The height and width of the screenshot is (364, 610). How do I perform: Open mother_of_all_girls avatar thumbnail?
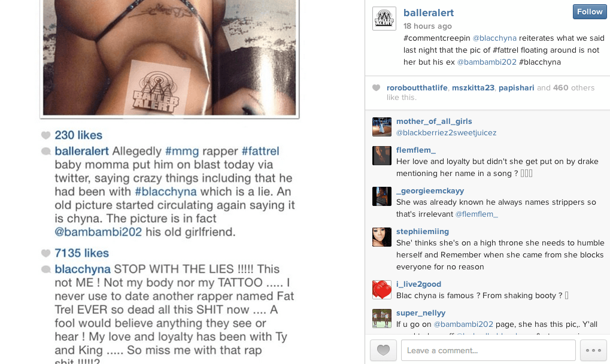pyautogui.click(x=382, y=127)
